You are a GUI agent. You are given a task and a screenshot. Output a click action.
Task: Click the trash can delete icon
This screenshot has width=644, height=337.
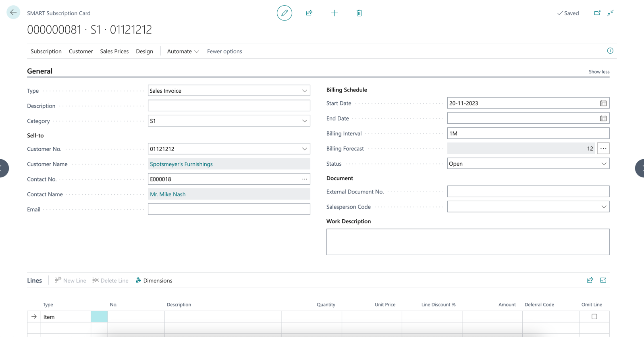click(359, 13)
